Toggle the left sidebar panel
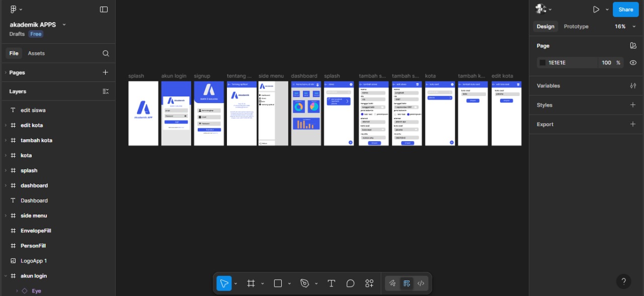Image resolution: width=644 pixels, height=296 pixels. coord(104,10)
